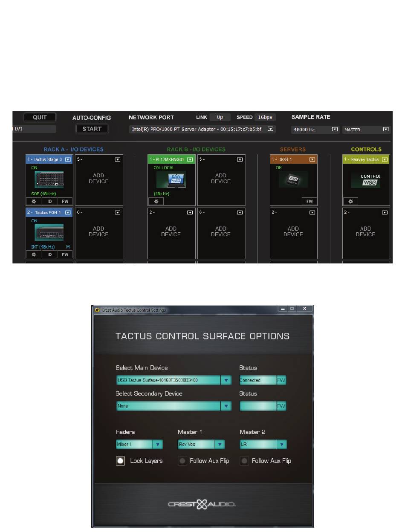The image size is (405, 532).
Task: Open Faders Mixer 1 dropdown
Action: pyautogui.click(x=158, y=445)
